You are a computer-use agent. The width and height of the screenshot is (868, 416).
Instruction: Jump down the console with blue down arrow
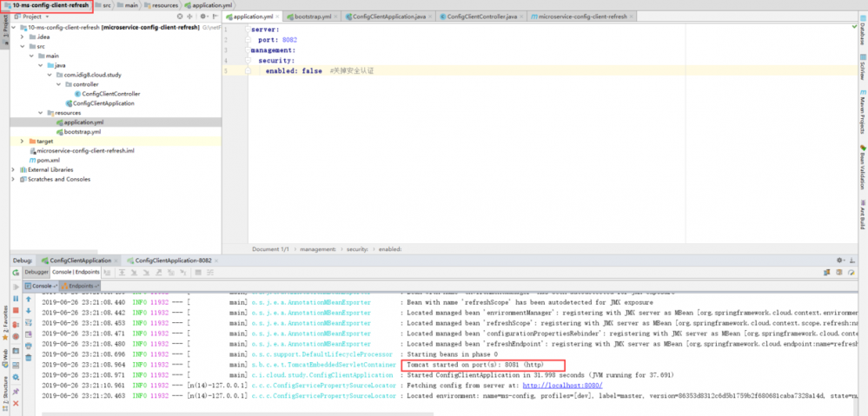coord(29,311)
